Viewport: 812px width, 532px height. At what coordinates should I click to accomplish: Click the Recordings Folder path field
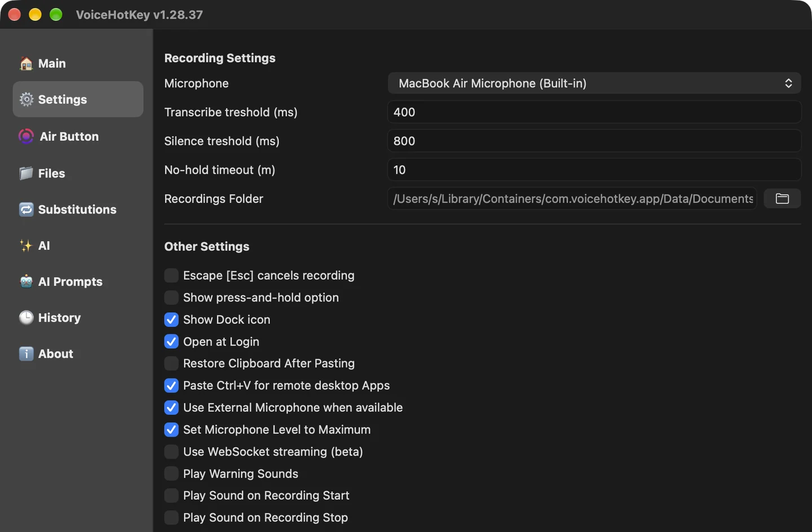click(x=572, y=198)
